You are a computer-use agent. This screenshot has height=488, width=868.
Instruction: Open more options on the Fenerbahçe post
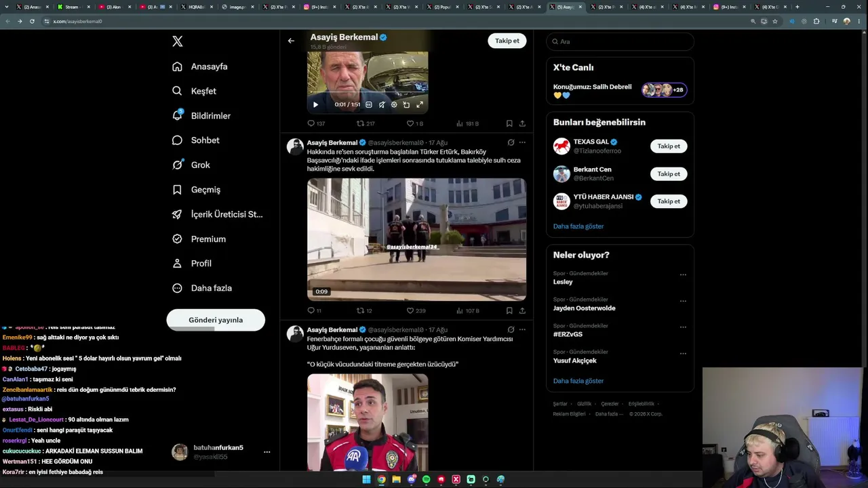(522, 329)
